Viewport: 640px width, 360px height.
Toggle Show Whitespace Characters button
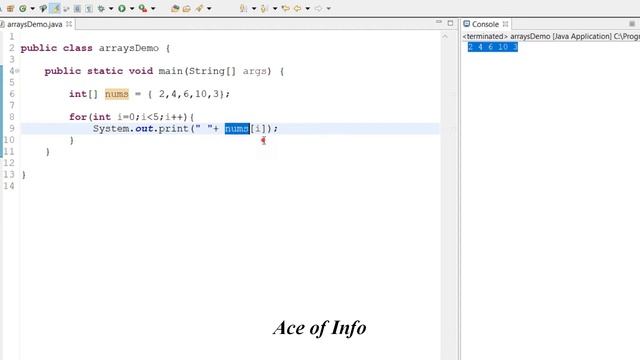coord(89,8)
